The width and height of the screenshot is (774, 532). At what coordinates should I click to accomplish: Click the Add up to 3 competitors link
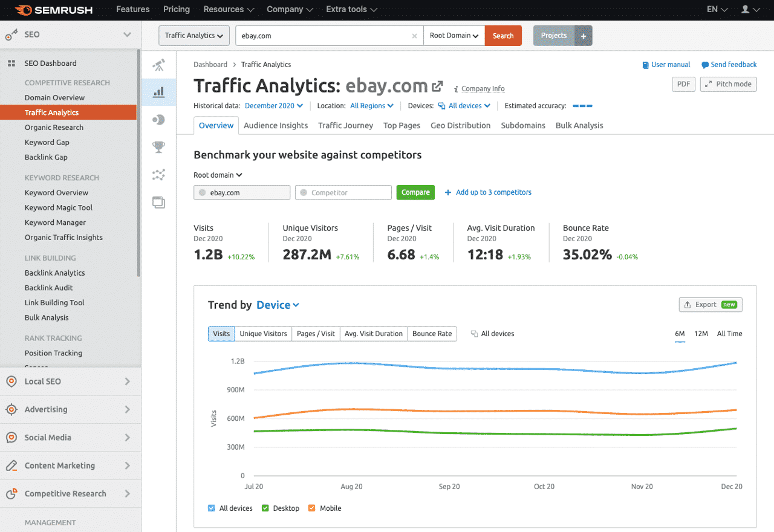click(488, 192)
